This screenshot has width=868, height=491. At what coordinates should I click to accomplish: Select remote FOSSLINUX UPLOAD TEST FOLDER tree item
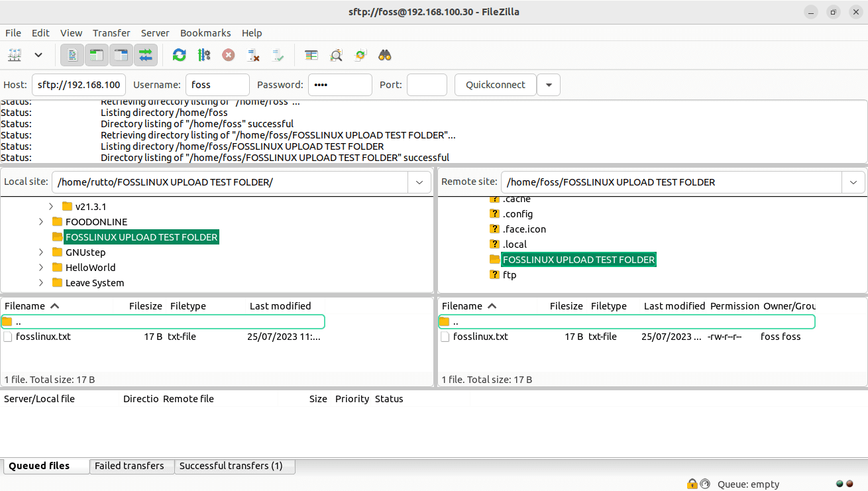578,260
